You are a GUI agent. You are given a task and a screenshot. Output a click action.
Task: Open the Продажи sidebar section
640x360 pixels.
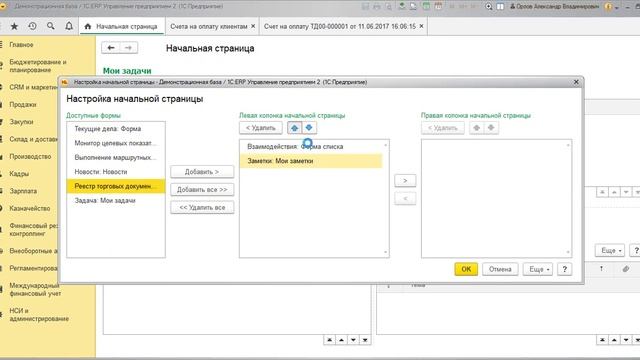point(23,104)
